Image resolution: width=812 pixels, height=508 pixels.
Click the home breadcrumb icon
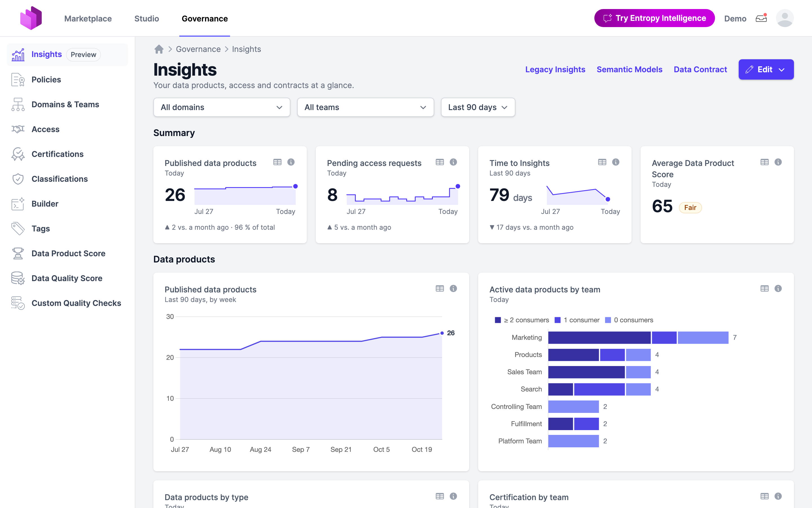click(x=159, y=49)
